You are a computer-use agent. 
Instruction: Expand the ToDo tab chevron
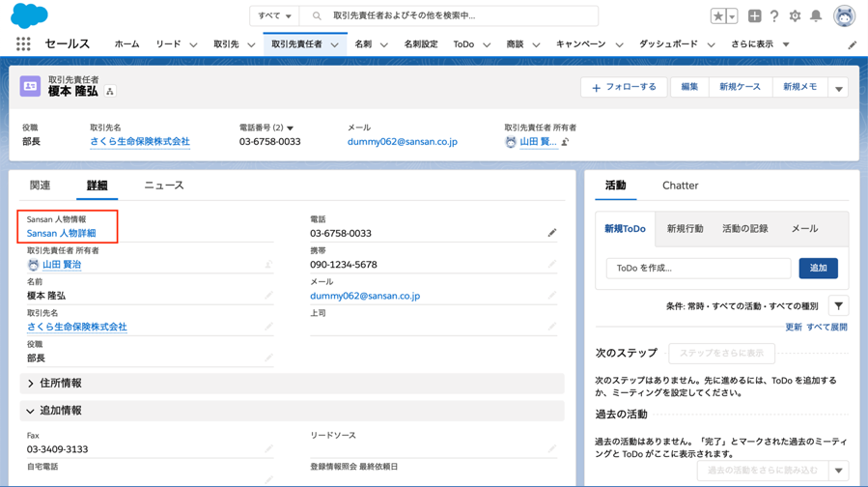(487, 44)
